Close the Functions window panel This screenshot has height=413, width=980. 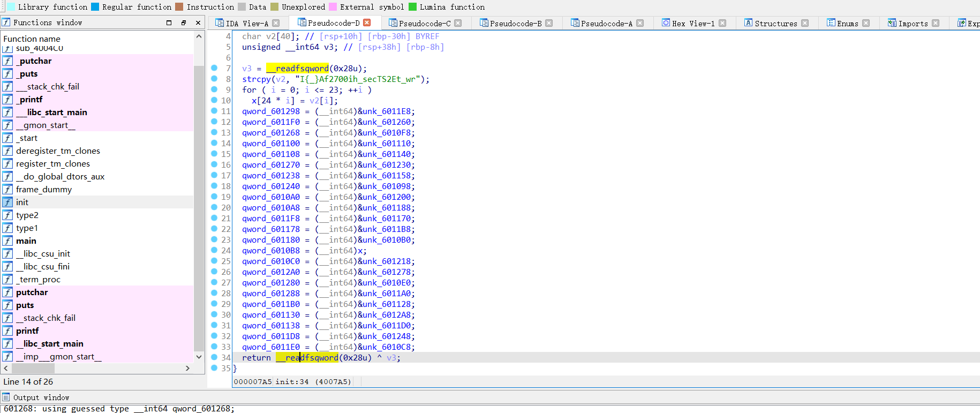coord(198,22)
